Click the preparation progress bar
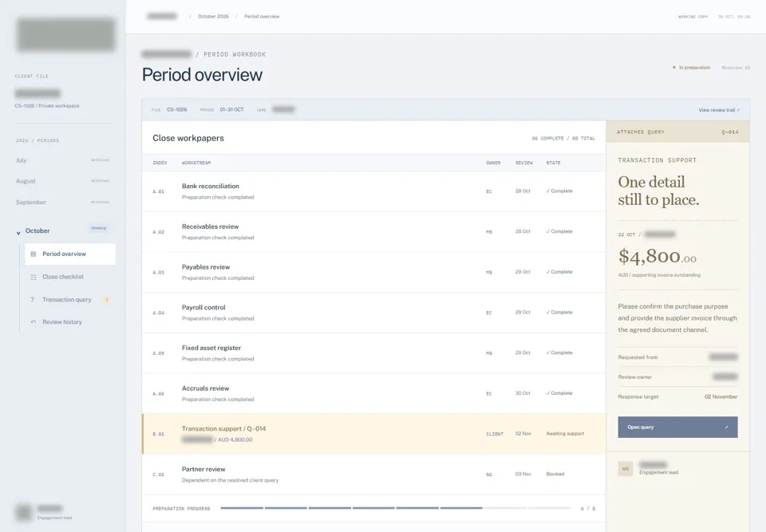The image size is (766, 532). 395,508
